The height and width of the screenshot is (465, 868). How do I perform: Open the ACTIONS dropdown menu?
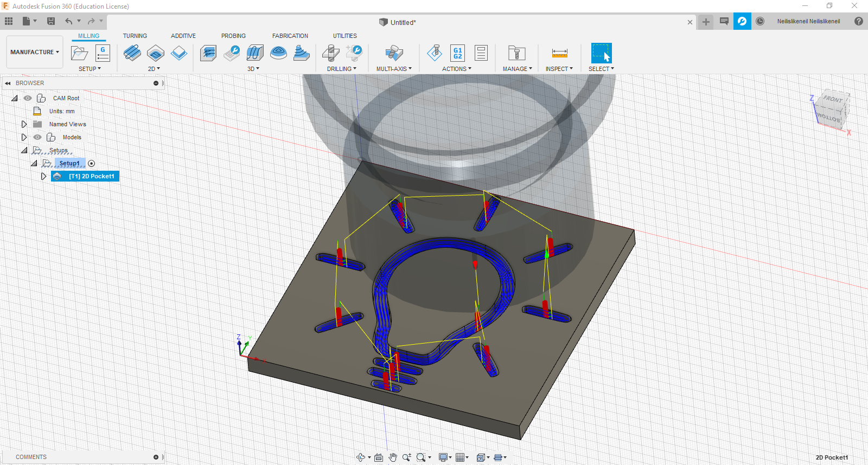(457, 69)
